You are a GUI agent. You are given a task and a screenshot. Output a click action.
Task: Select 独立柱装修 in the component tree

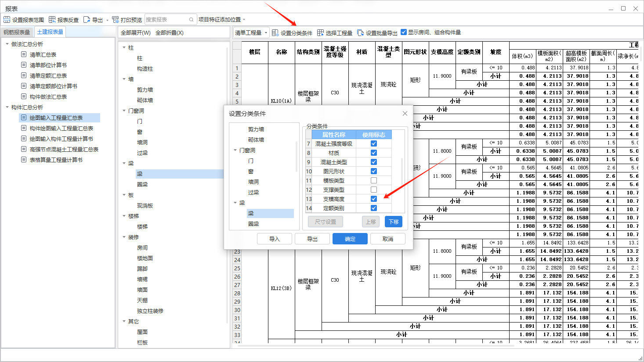(150, 311)
